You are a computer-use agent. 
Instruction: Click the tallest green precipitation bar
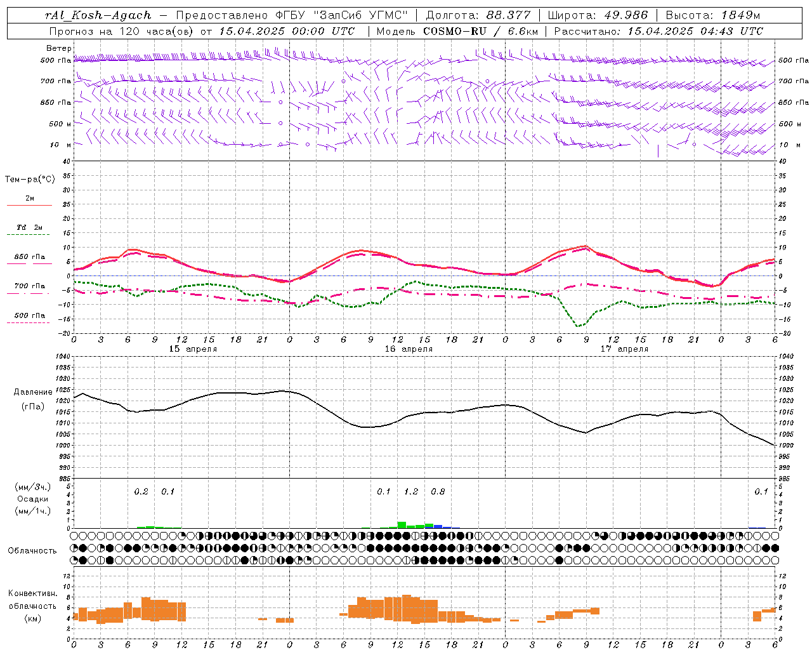point(402,525)
